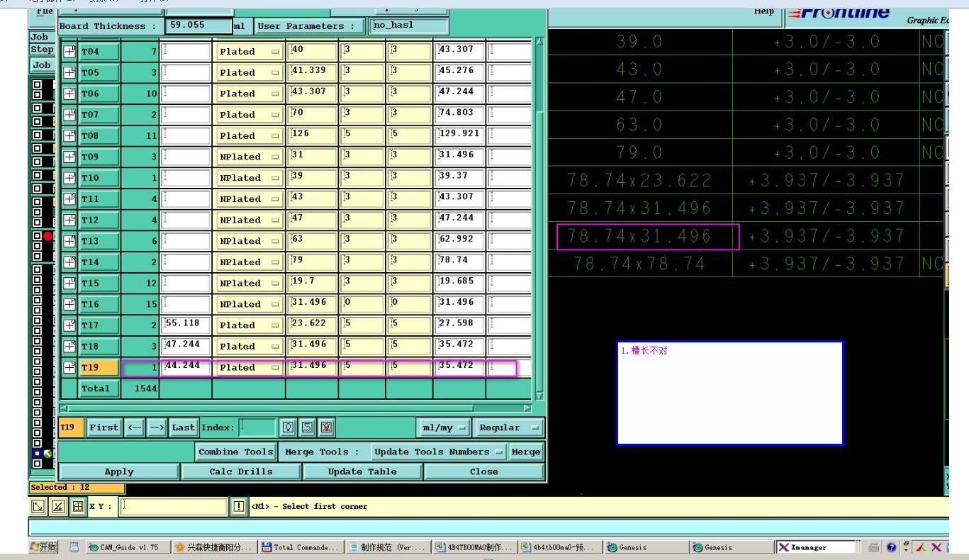Click the Start button on the taskbar
This screenshot has width=969, height=560.
43,547
